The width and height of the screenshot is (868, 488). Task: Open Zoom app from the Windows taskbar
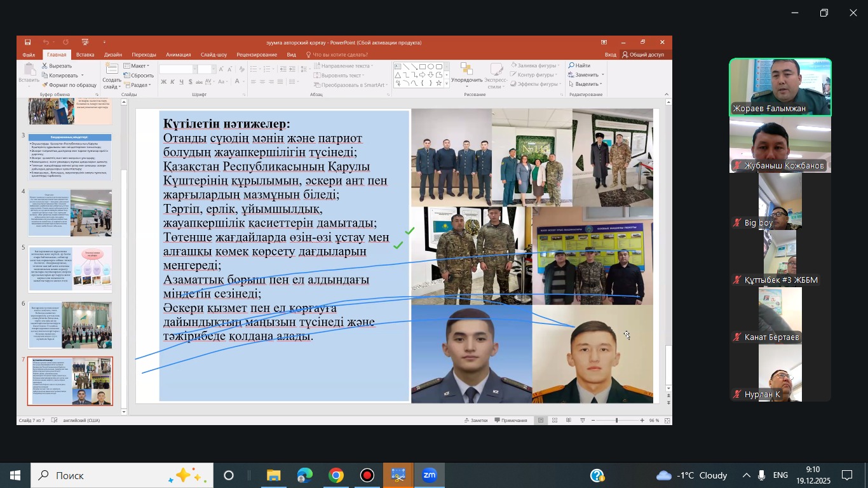tap(430, 475)
